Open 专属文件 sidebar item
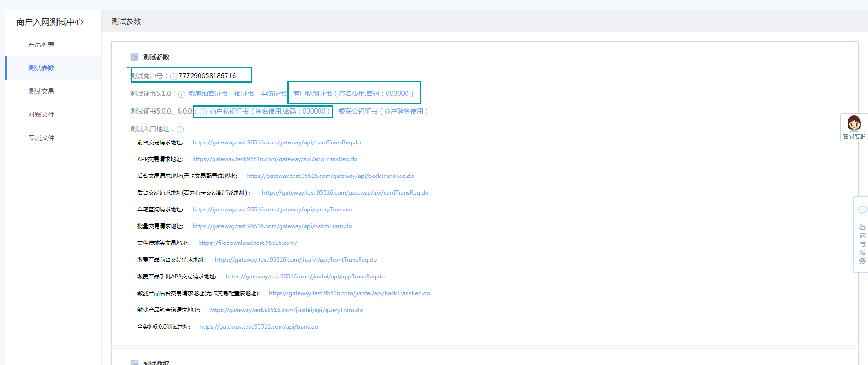The width and height of the screenshot is (868, 365). click(41, 138)
